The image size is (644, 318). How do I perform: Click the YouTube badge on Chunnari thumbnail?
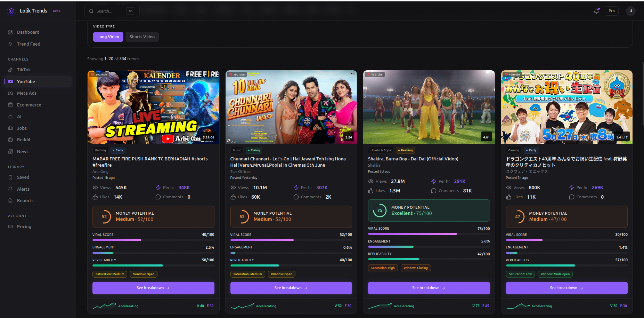click(x=237, y=74)
